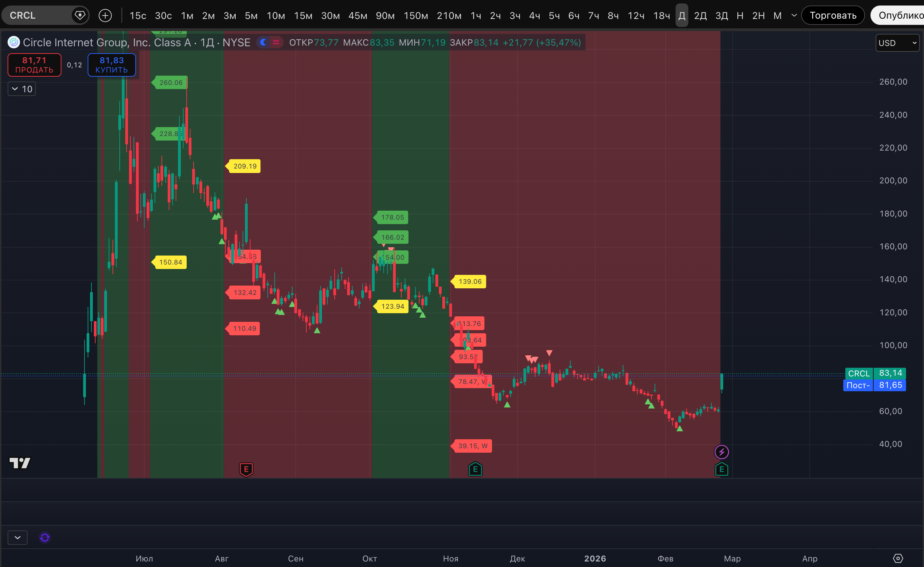
Task: Click the КУПИТЬ 81,83 buy button
Action: 111,65
